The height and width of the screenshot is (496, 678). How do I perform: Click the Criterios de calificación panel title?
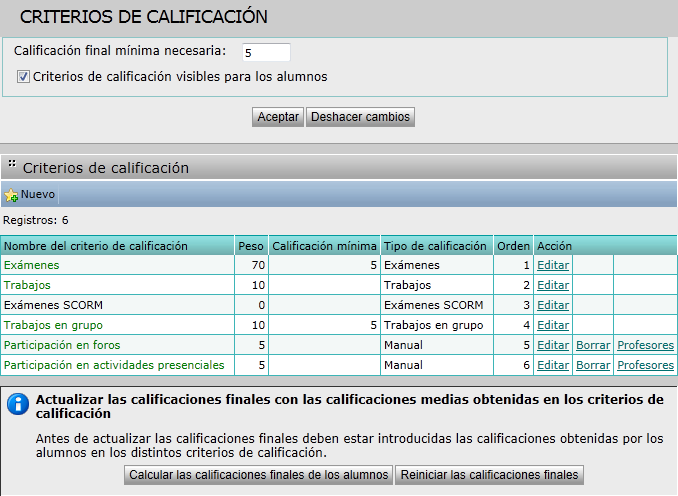(x=106, y=168)
